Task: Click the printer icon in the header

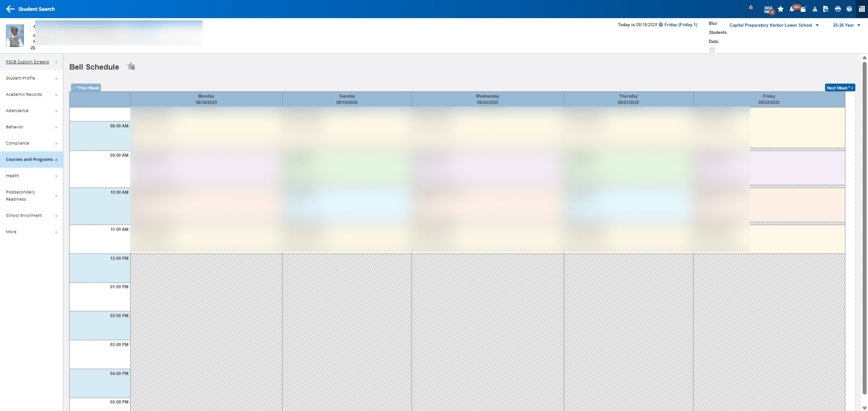Action: coord(838,9)
